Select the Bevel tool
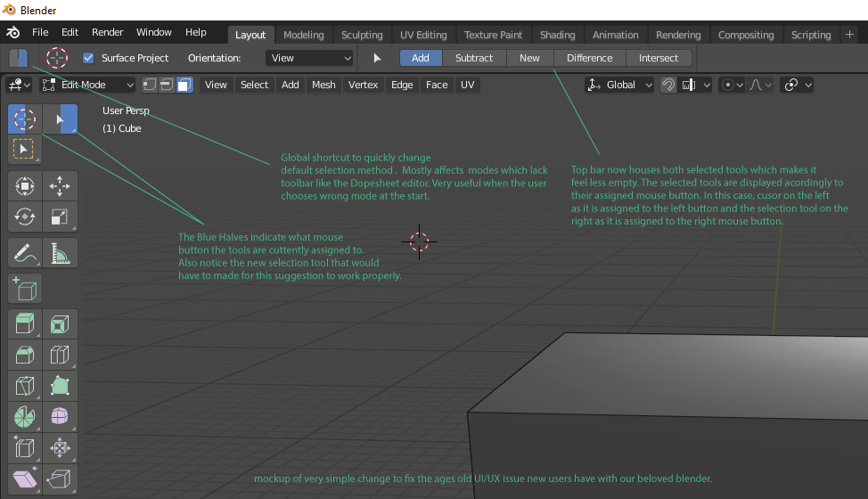 (25, 356)
